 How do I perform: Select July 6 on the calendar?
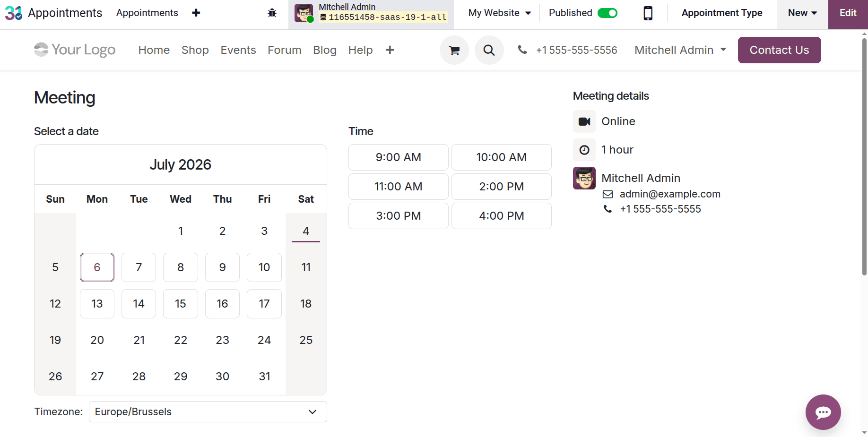tap(97, 267)
